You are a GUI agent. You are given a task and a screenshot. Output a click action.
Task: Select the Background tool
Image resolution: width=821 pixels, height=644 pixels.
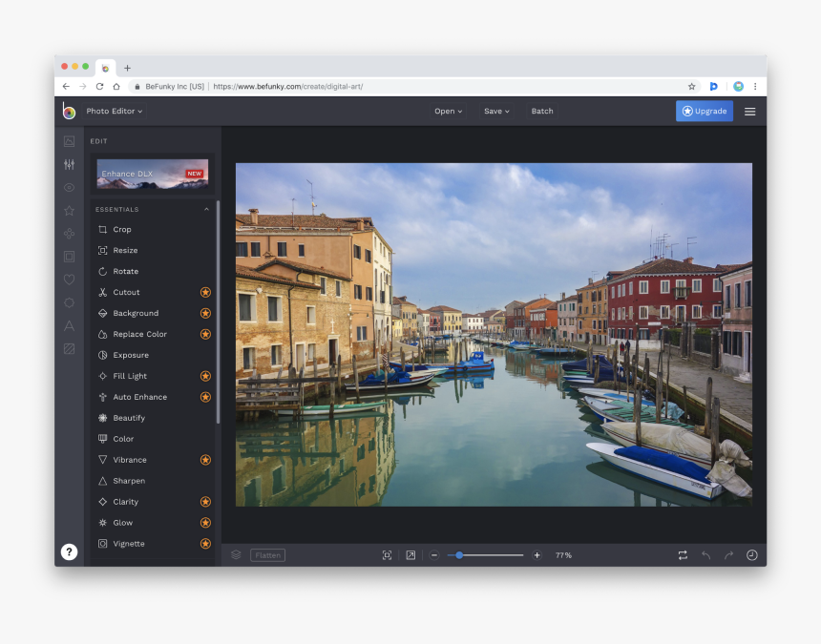point(153,313)
